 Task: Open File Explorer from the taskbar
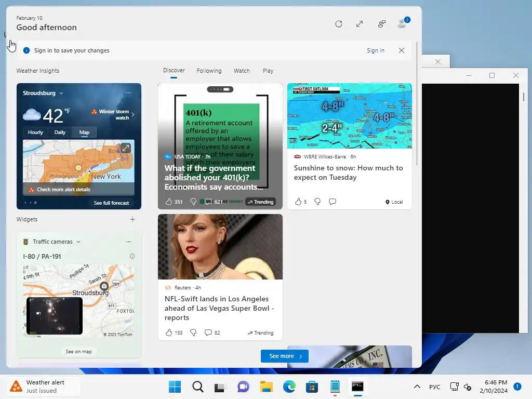(267, 387)
